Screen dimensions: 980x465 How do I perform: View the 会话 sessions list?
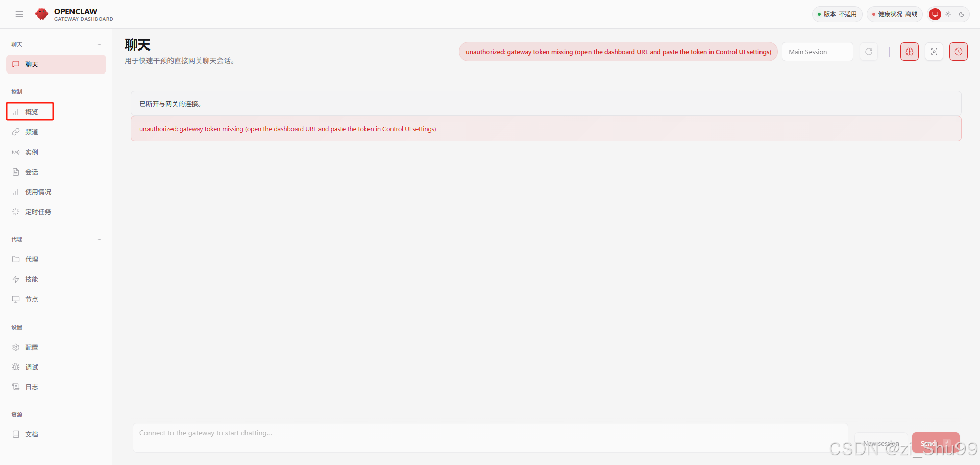coord(32,172)
